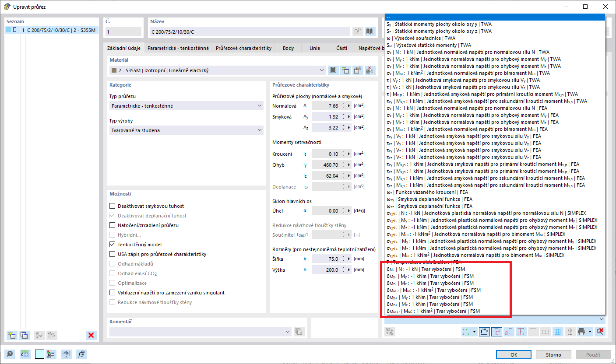Viewport: 616px width, 364px height.
Task: Click the copy comment icon beside Komentář field
Action: pos(299,332)
